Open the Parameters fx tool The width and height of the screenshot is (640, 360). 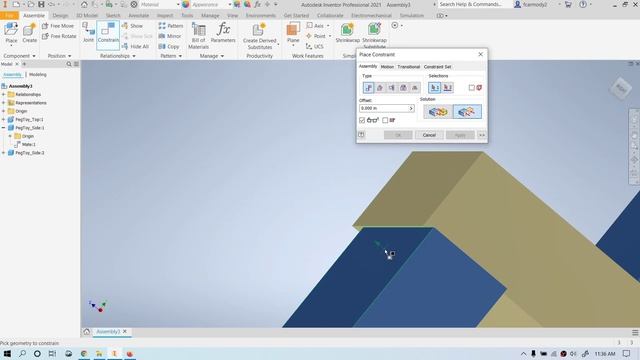click(x=223, y=33)
